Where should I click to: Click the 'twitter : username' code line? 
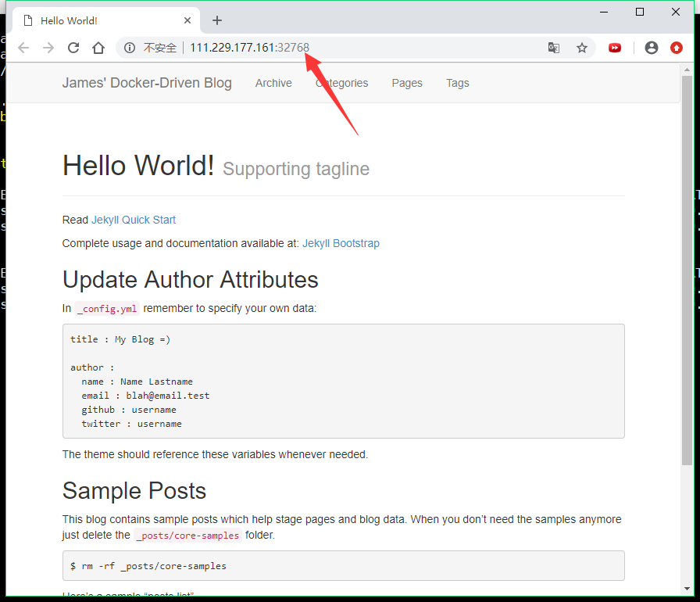click(x=132, y=424)
